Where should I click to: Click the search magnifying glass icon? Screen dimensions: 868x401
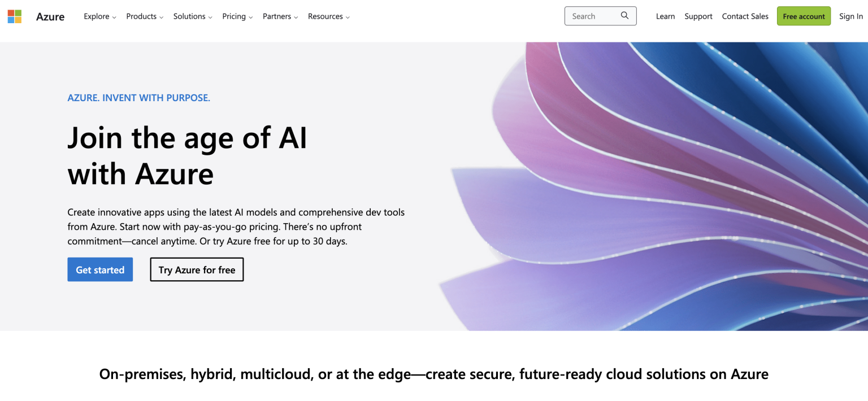tap(624, 16)
